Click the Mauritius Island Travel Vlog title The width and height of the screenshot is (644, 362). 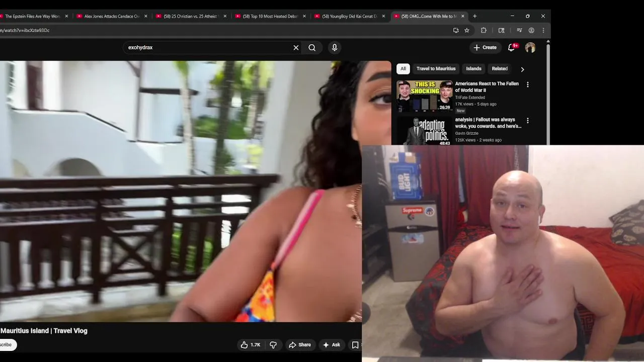point(44,331)
